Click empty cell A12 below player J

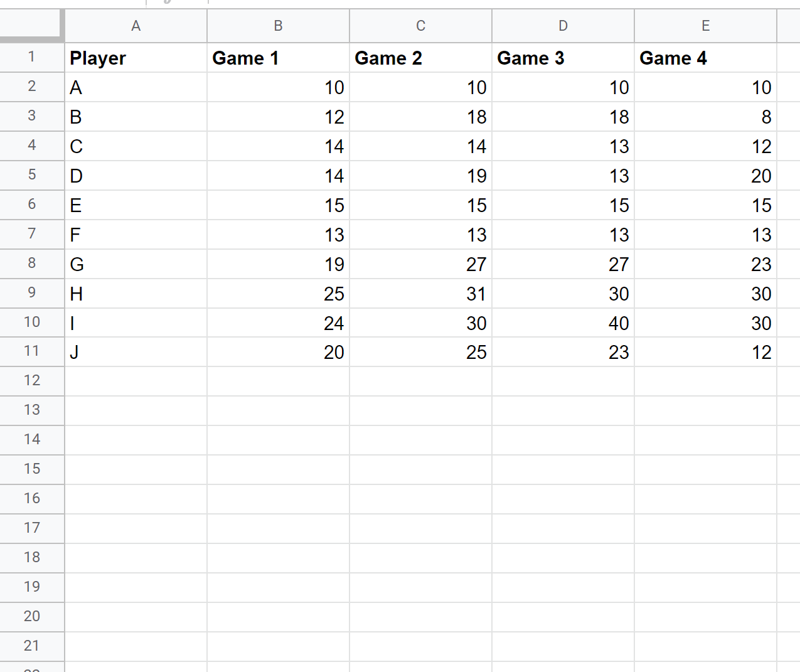pos(136,381)
